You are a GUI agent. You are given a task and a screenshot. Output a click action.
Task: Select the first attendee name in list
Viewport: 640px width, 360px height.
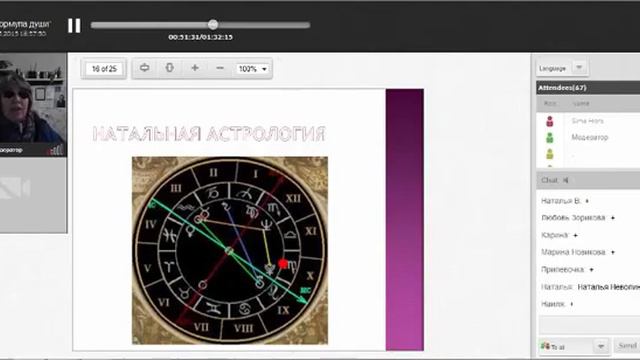point(587,121)
